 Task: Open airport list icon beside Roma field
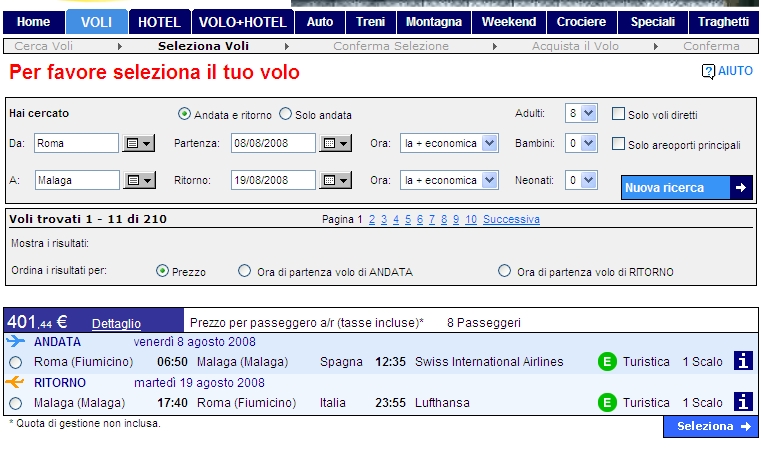[138, 144]
